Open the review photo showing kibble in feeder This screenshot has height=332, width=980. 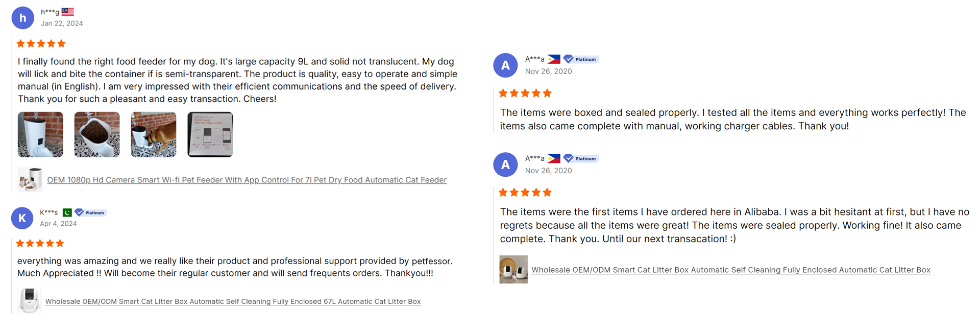point(97,134)
